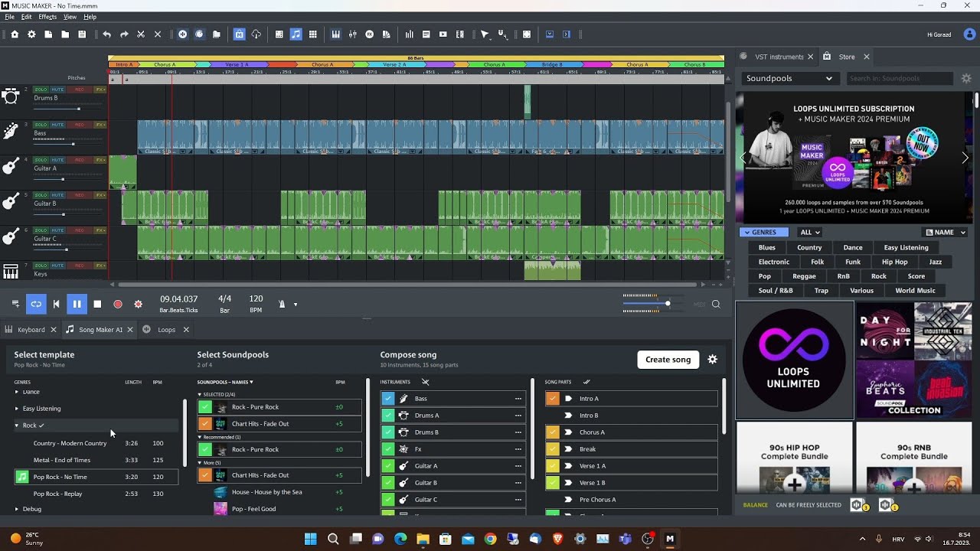
Task: Deselect all instruments icon next to INSTRUMENTS
Action: tap(425, 382)
